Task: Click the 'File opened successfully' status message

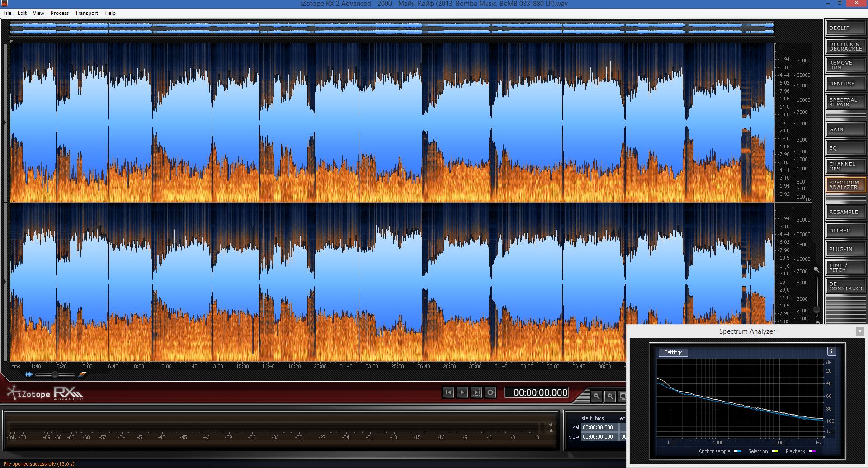Action: (x=40, y=464)
